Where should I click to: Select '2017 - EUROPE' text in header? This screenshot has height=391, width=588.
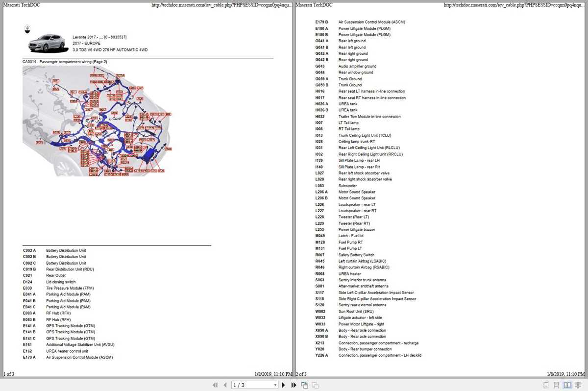(86, 43)
